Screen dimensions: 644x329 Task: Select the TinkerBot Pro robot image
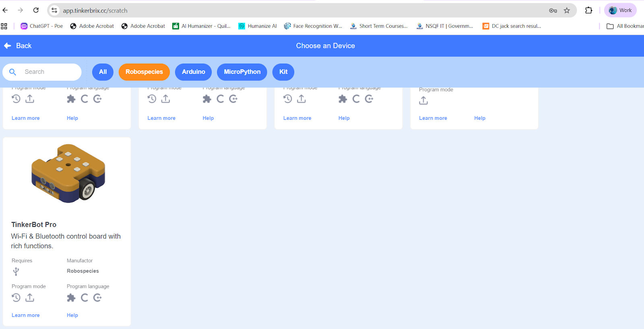pos(68,173)
